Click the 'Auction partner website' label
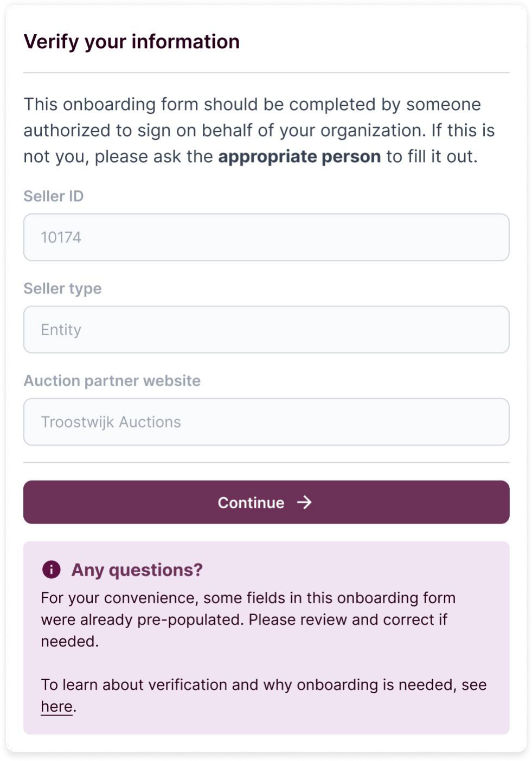The height and width of the screenshot is (761, 532). pos(112,381)
